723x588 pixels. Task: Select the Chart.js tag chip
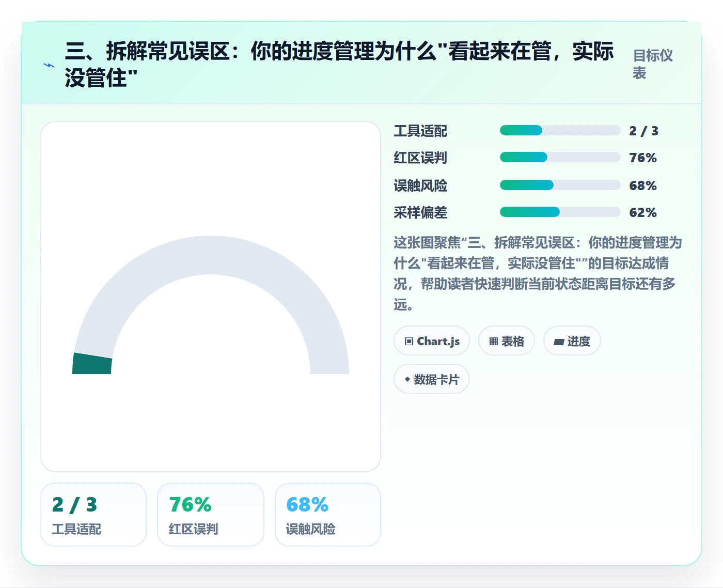point(432,341)
